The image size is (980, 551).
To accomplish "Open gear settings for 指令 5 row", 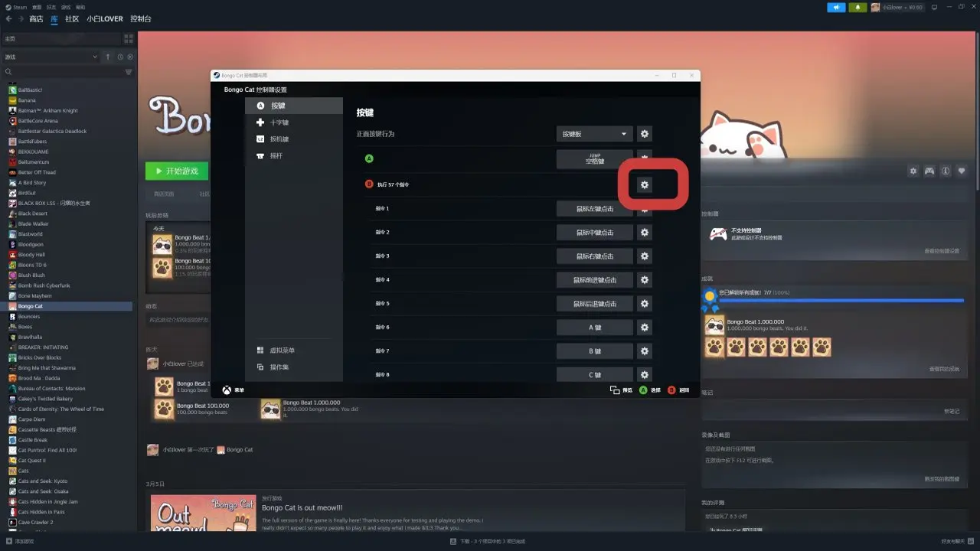I will (x=645, y=304).
